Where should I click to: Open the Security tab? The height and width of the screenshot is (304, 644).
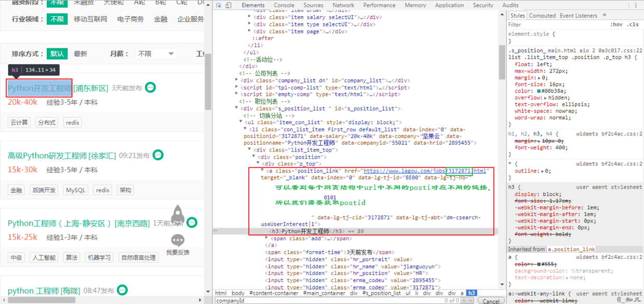coord(483,5)
